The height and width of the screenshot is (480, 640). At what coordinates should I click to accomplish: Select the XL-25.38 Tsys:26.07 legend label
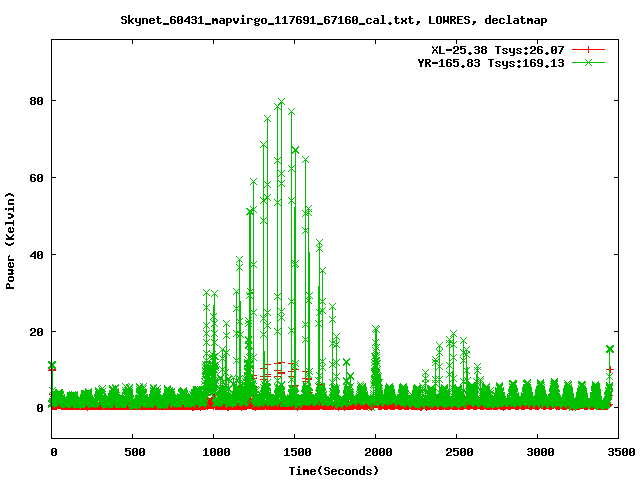click(x=498, y=50)
